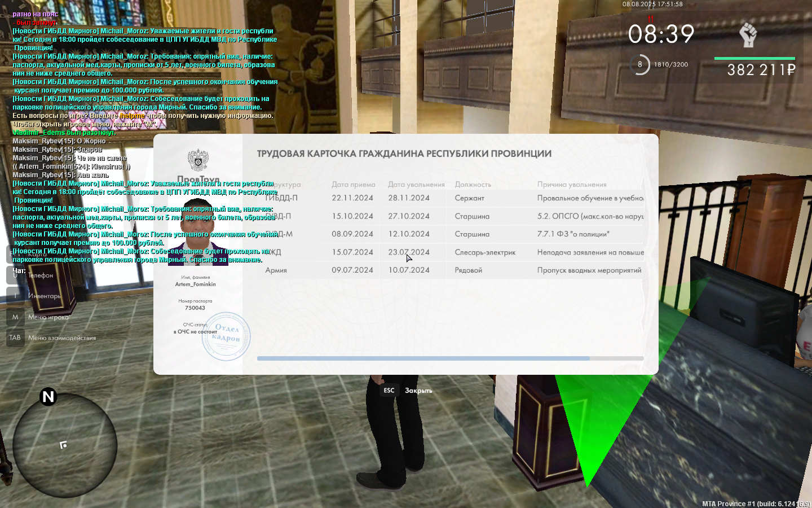Click the orange /helpme command in chat
The width and height of the screenshot is (812, 508).
133,116
